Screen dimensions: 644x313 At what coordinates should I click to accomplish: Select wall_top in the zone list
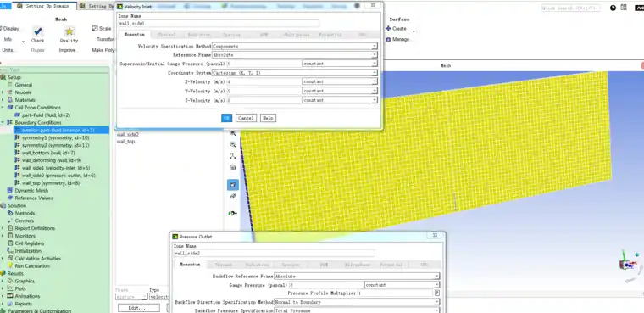tap(125, 142)
